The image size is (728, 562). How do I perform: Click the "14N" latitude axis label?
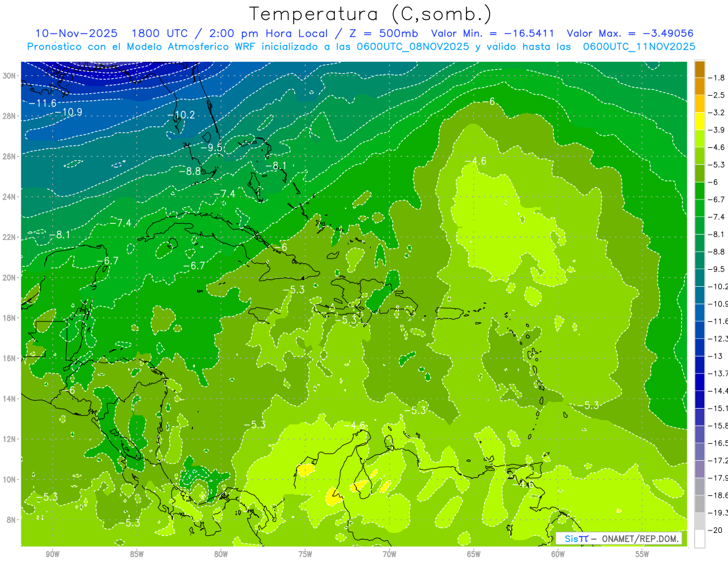10,398
